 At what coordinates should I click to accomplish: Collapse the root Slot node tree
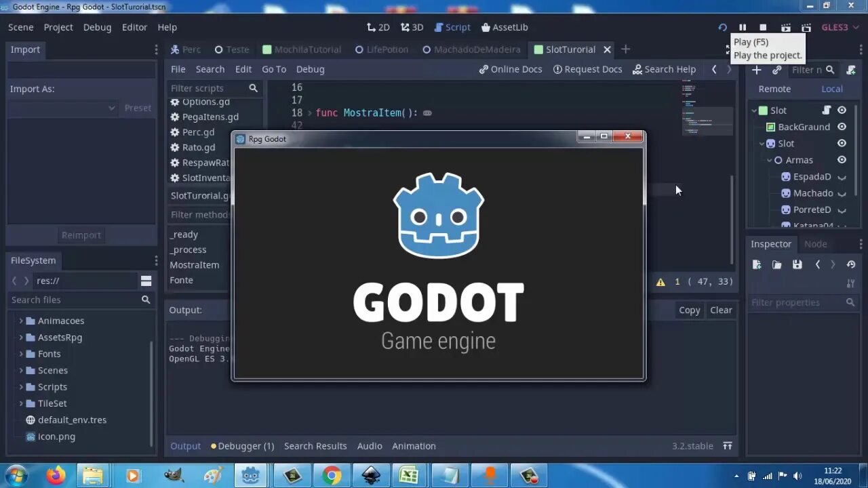[754, 110]
